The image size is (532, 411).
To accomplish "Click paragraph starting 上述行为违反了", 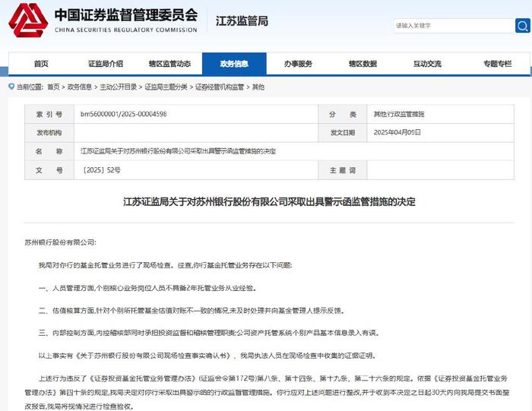I will click(267, 392).
